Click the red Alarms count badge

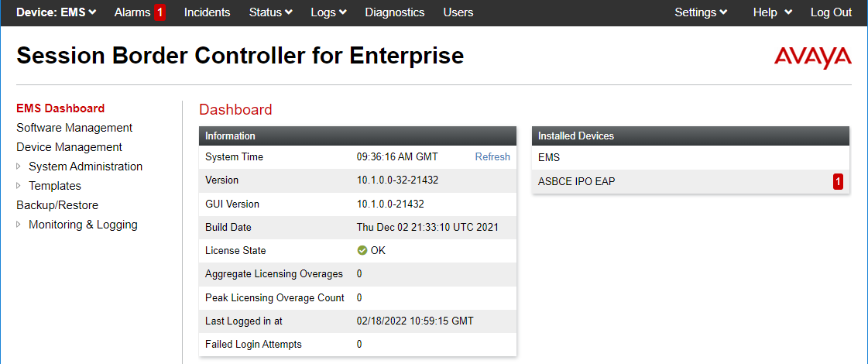pos(160,12)
